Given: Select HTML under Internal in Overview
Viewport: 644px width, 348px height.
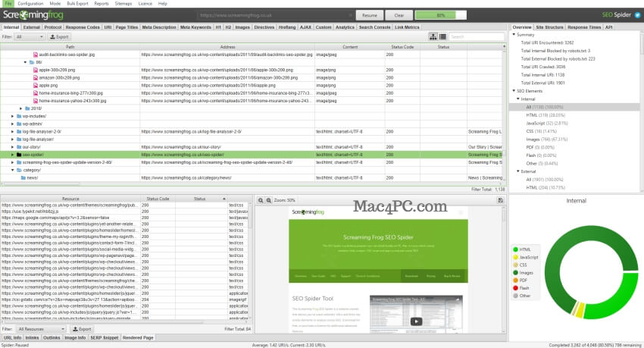Looking at the screenshot, I should (x=546, y=115).
